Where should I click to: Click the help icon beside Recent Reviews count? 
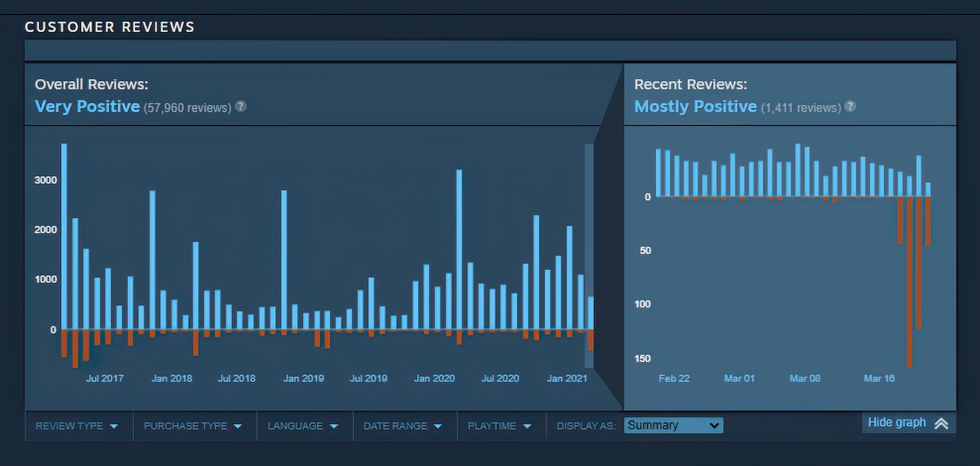[850, 107]
